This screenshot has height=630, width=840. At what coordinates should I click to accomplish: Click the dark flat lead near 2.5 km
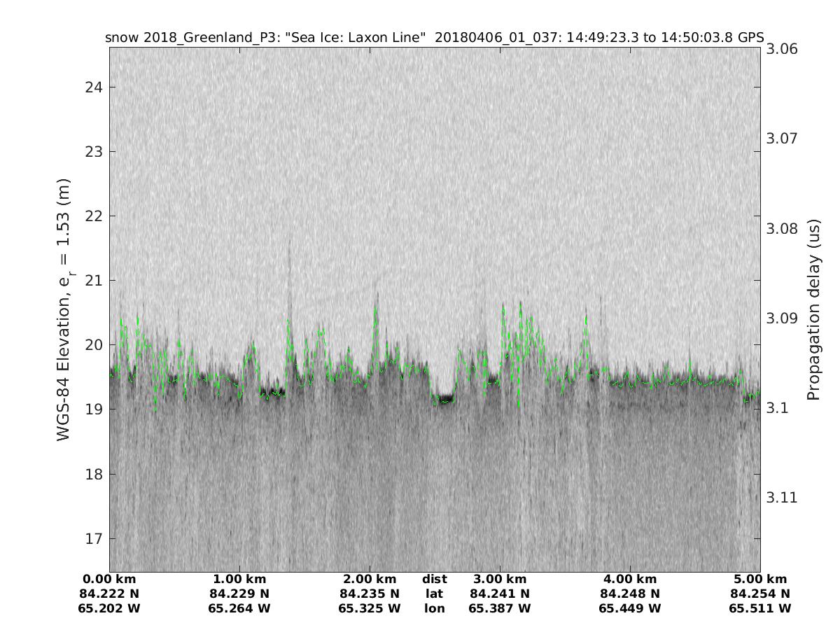[444, 399]
